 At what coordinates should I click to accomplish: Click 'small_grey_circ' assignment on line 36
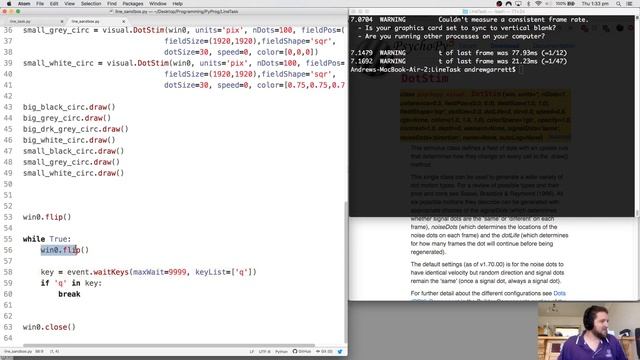click(56, 30)
